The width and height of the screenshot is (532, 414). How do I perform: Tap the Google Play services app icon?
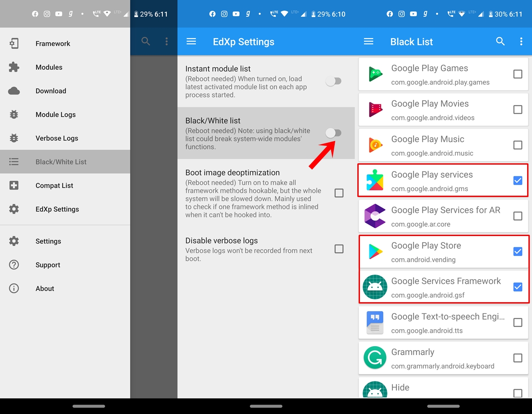(x=375, y=181)
